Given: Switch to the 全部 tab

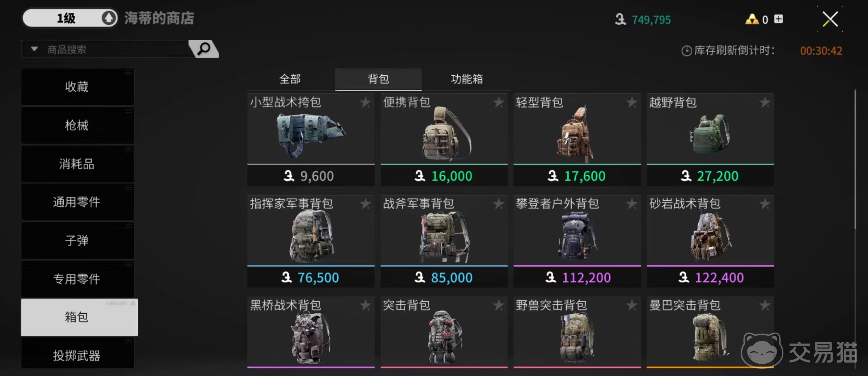Looking at the screenshot, I should [x=290, y=79].
